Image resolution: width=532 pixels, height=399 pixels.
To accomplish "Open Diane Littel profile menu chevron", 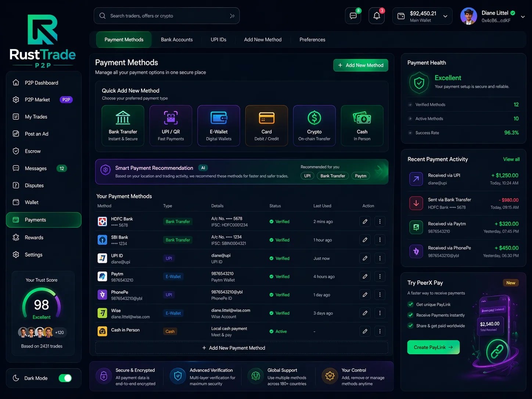I will (x=523, y=17).
